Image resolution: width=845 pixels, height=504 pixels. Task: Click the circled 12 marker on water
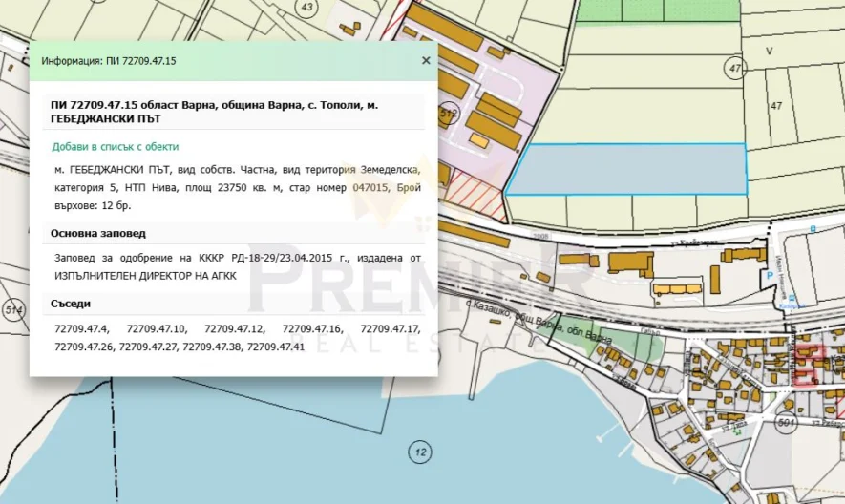pyautogui.click(x=418, y=451)
